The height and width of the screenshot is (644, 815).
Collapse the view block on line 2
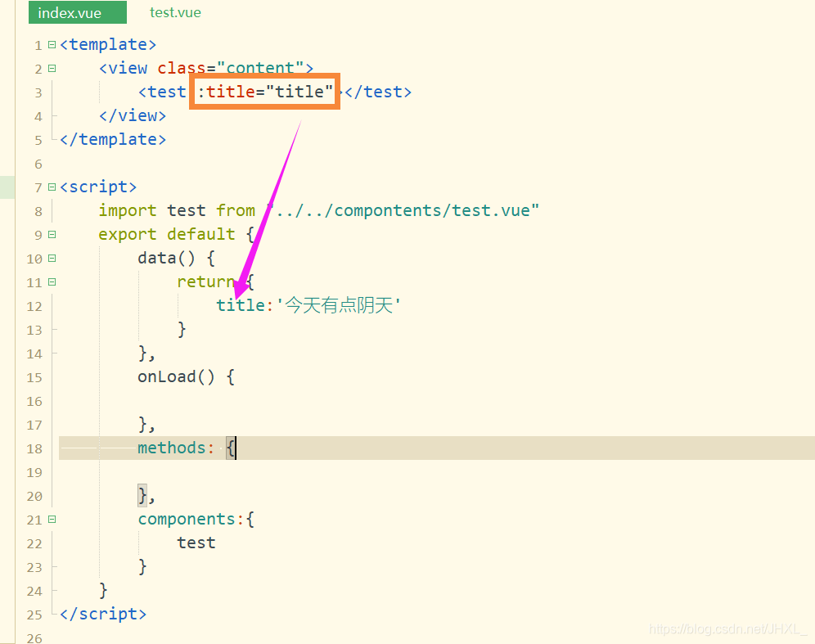pyautogui.click(x=52, y=68)
